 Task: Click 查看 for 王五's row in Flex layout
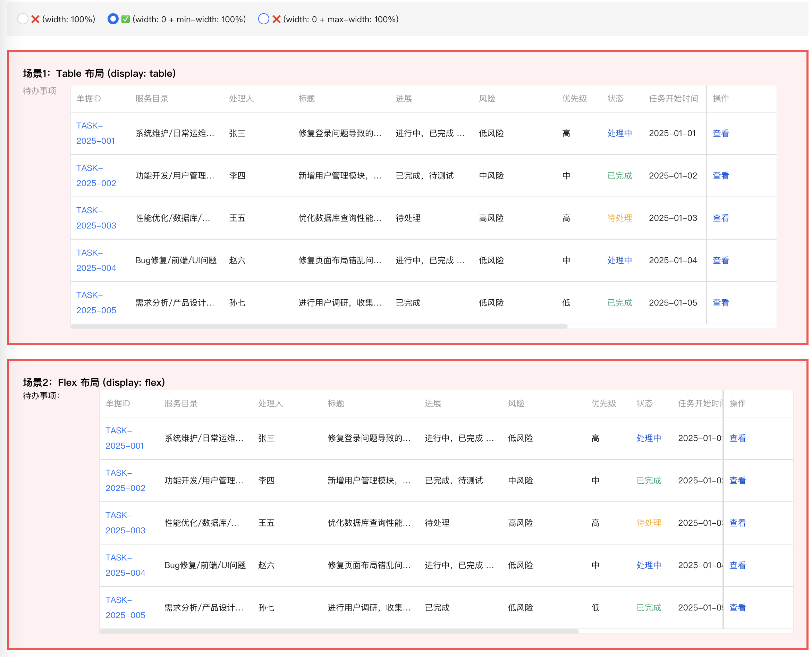pos(737,523)
